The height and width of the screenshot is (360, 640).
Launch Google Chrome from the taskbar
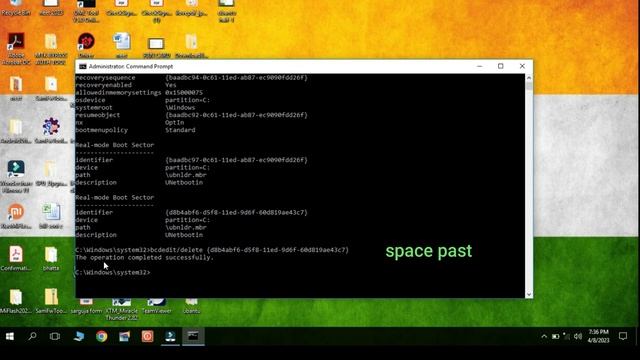(102, 336)
